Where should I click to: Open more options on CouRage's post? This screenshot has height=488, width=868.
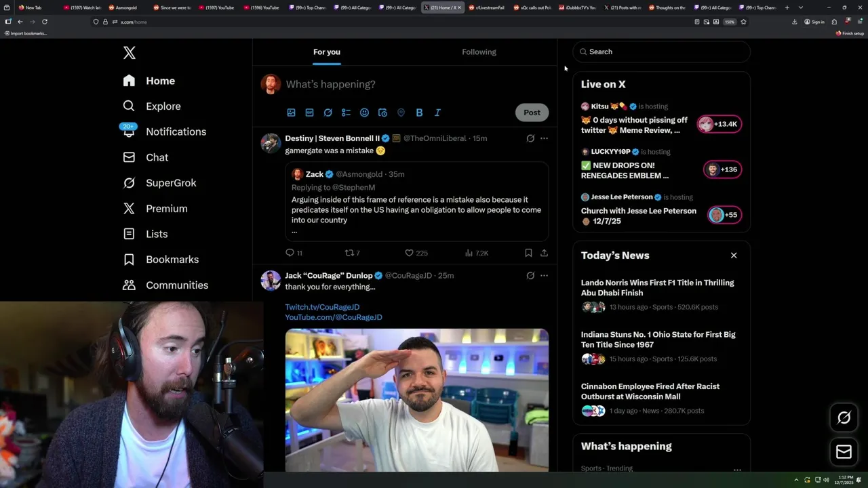544,276
